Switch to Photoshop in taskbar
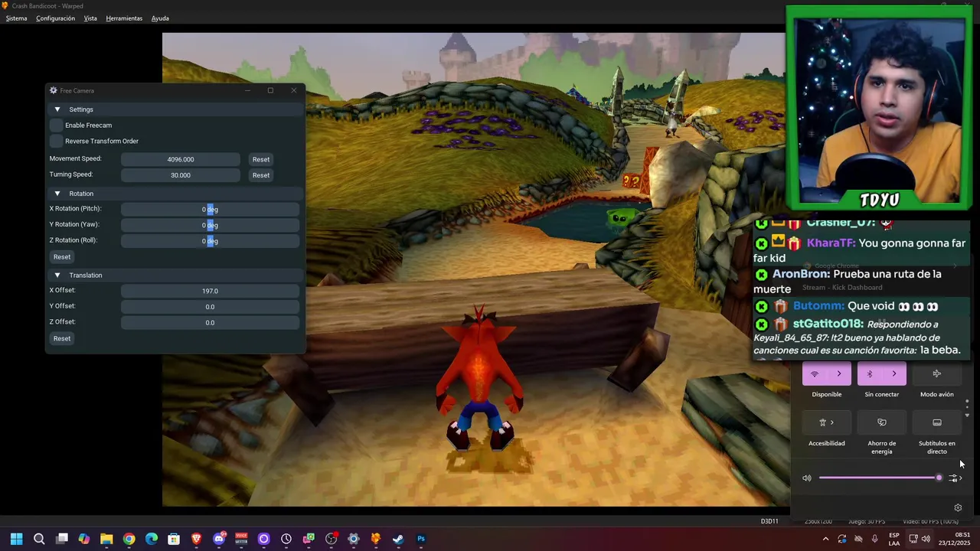Screen dimensions: 980x551 tap(421, 539)
